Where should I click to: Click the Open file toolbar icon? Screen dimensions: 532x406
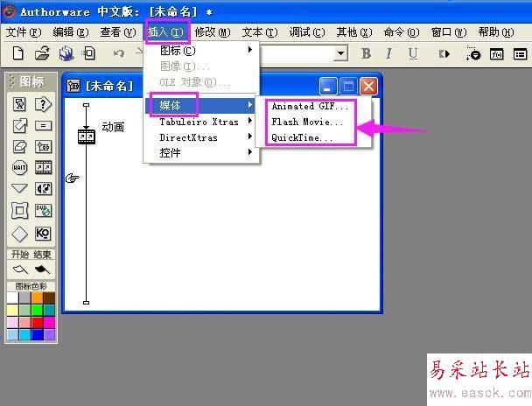coord(42,53)
